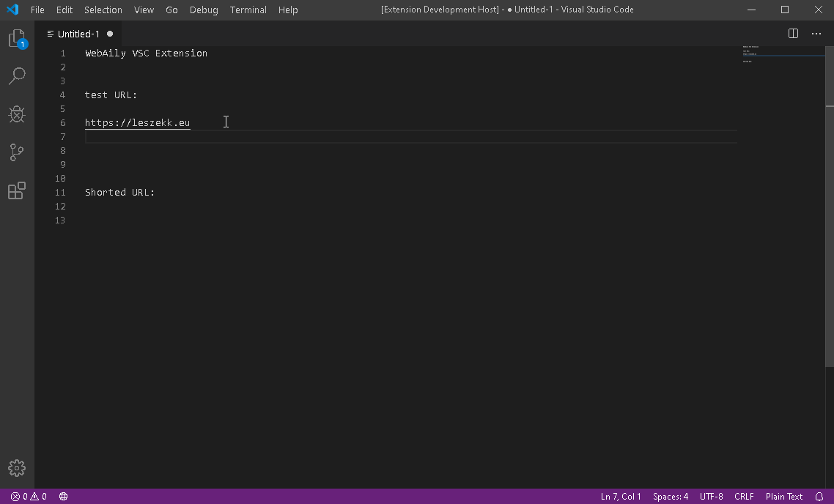Viewport: 834px width, 504px height.
Task: Click the 'test URL:' text line
Action: coord(111,95)
